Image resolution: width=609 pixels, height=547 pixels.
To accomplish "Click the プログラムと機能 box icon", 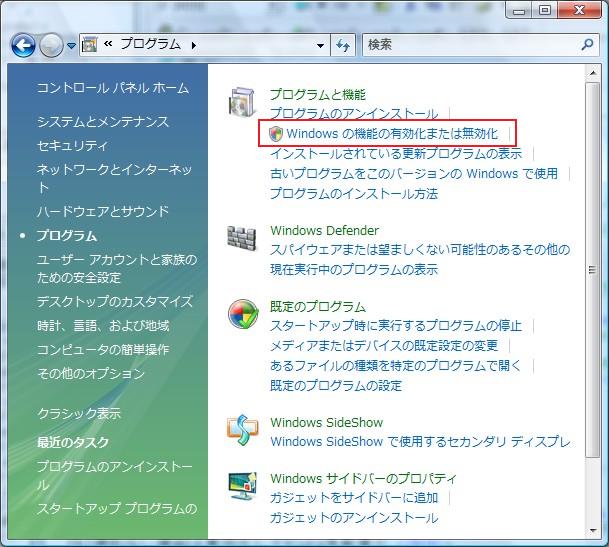I will tap(242, 102).
